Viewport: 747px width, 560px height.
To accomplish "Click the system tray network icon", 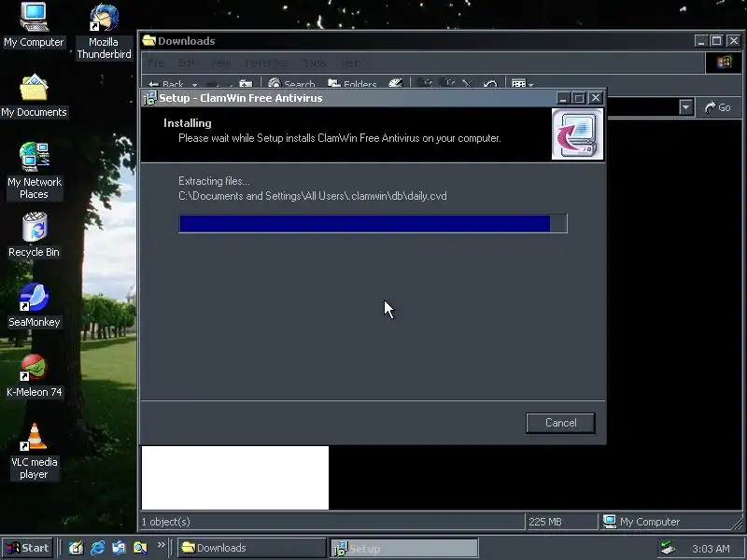I will [668, 548].
